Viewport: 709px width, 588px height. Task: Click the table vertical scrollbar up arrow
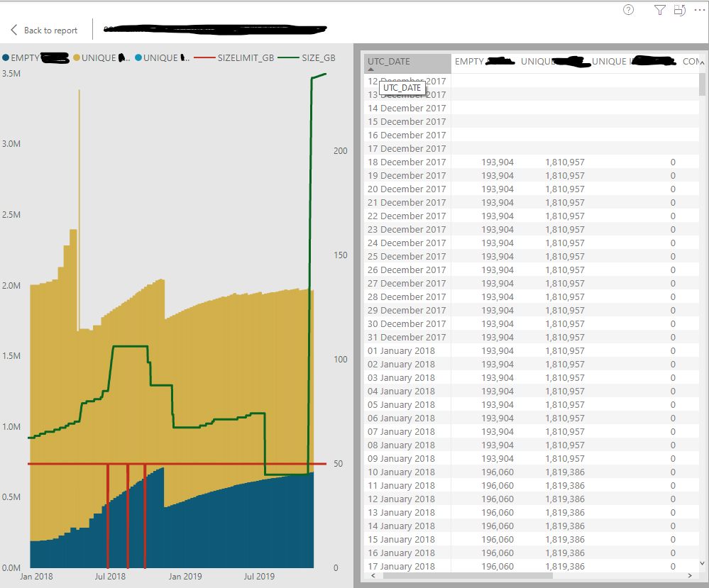tap(702, 63)
